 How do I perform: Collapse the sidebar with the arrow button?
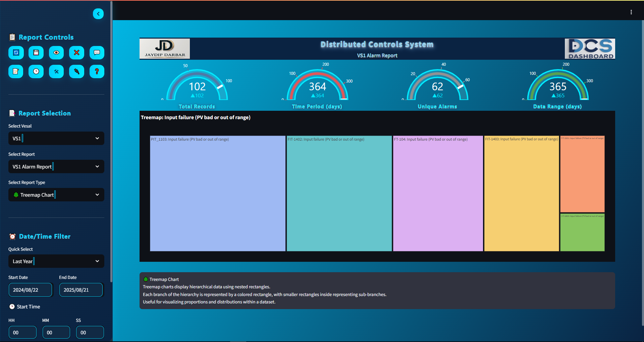click(x=98, y=14)
